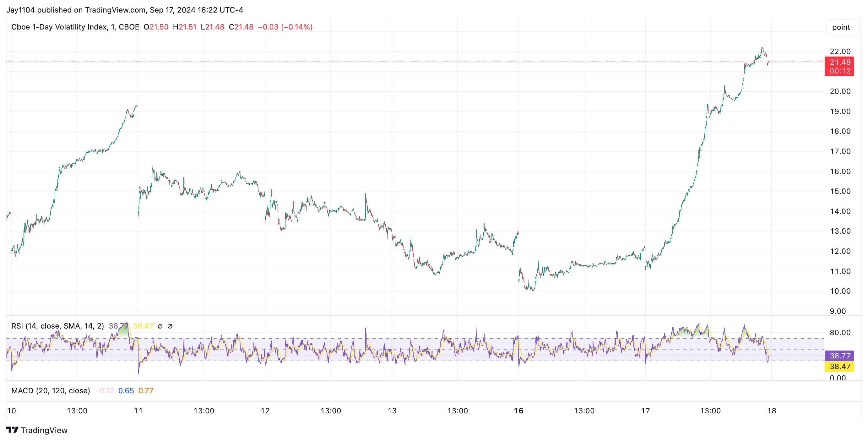The width and height of the screenshot is (868, 441).
Task: Click the 13.00 price axis label
Action: pos(840,231)
